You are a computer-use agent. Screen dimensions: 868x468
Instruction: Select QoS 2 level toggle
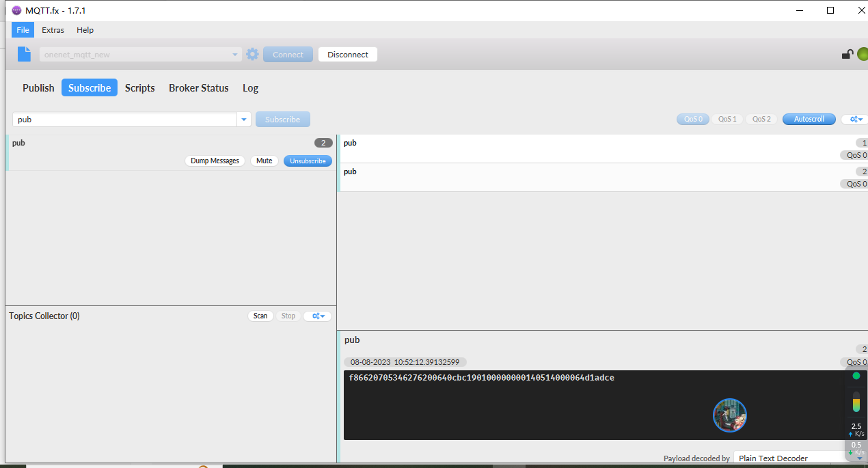761,120
